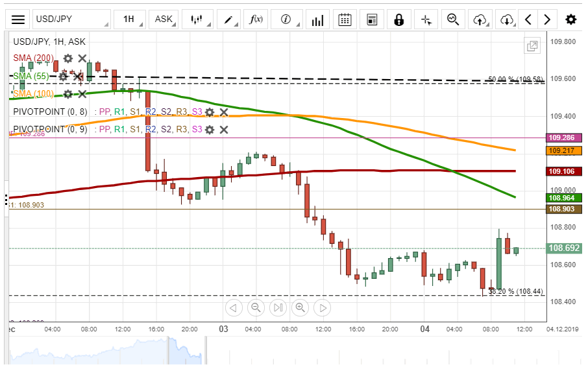The image size is (588, 369).
Task: Pop out the chart window icon
Action: point(532,46)
